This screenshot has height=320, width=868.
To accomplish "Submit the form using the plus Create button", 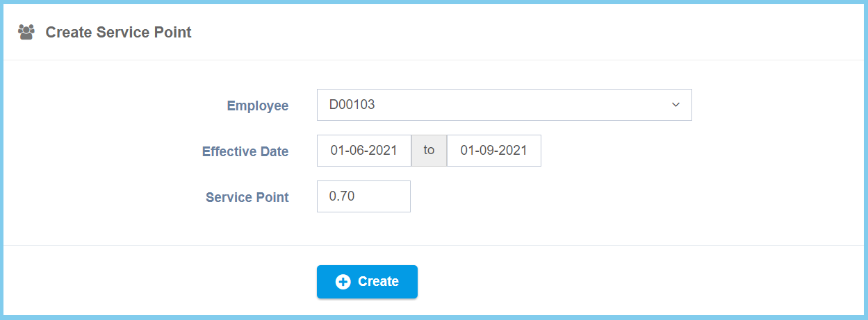I will point(367,282).
